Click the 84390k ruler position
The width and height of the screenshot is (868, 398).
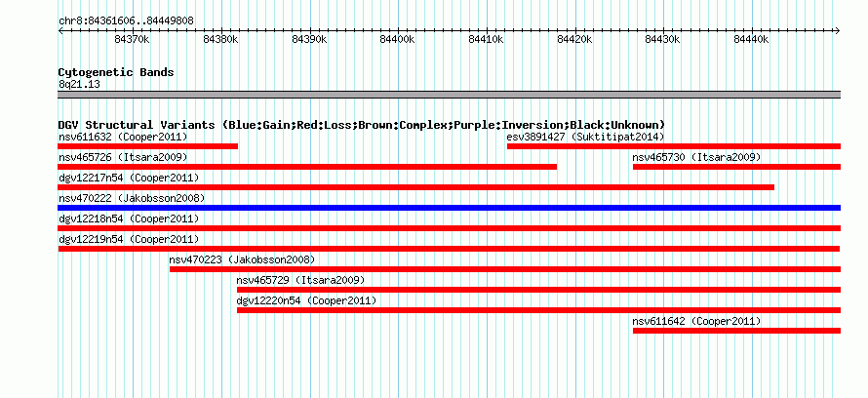click(309, 40)
